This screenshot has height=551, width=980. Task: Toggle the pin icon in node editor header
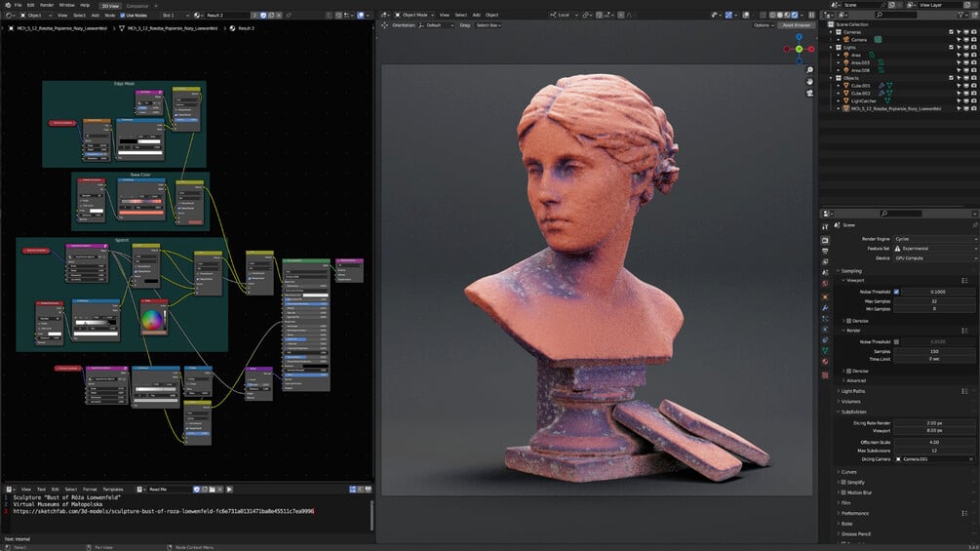click(288, 15)
